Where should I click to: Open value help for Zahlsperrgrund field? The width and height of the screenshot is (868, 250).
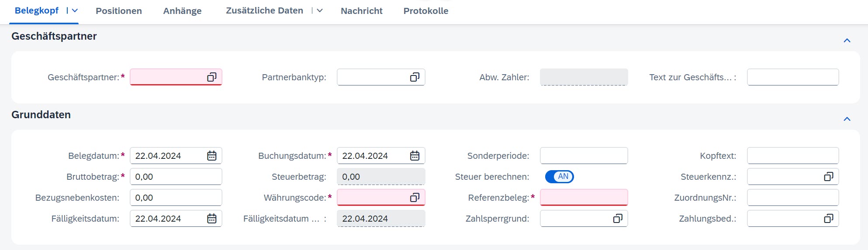tap(618, 219)
